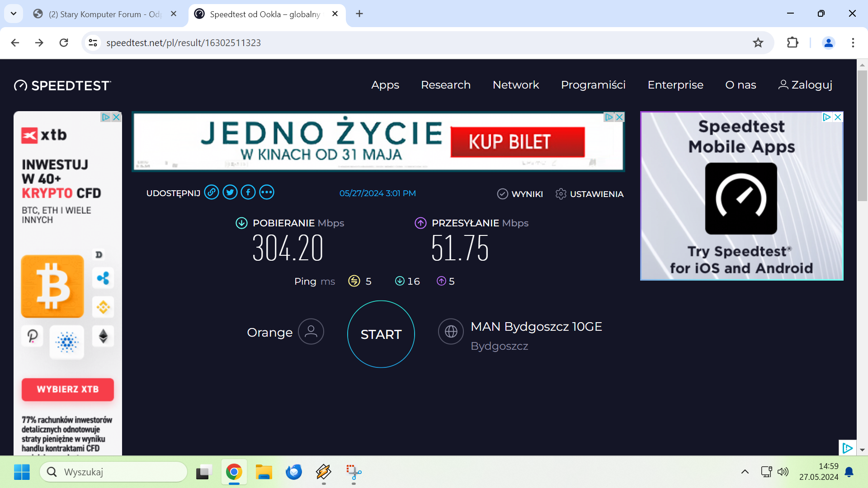Go back to previous page
868x488 pixels.
point(15,42)
